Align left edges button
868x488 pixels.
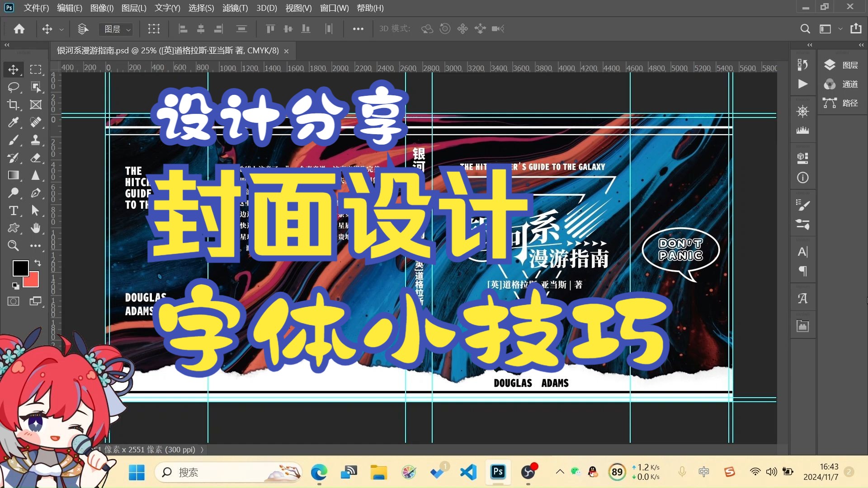(183, 29)
